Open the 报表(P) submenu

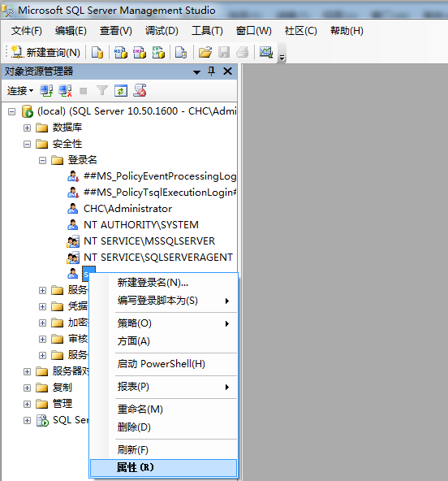point(163,387)
